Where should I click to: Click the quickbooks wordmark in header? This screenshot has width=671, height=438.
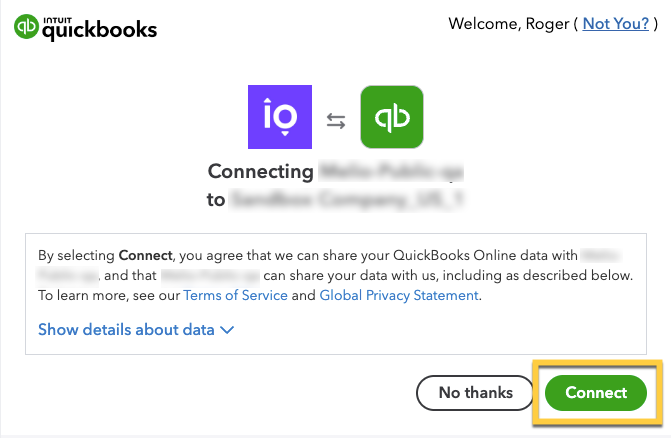(x=99, y=30)
